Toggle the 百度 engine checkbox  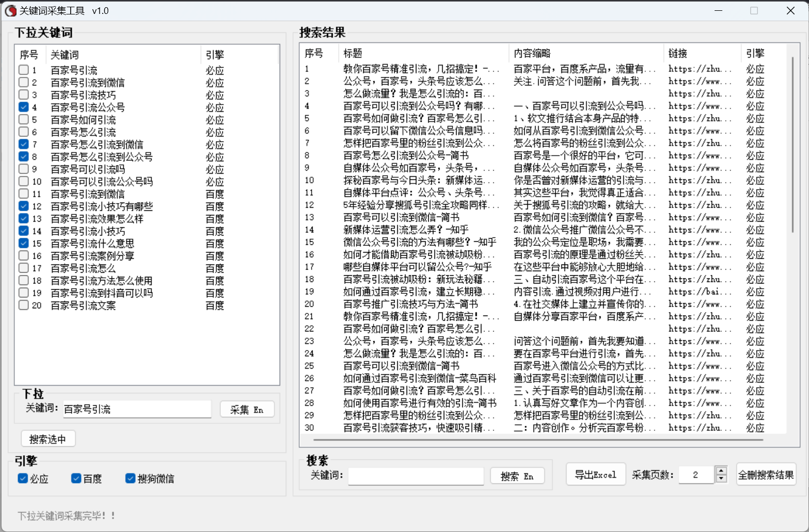click(x=76, y=478)
